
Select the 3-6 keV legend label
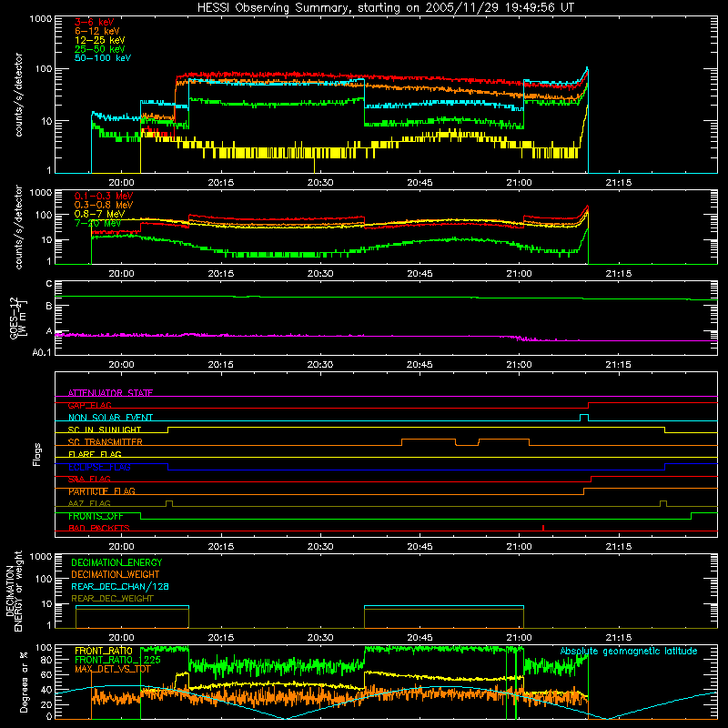click(x=94, y=22)
